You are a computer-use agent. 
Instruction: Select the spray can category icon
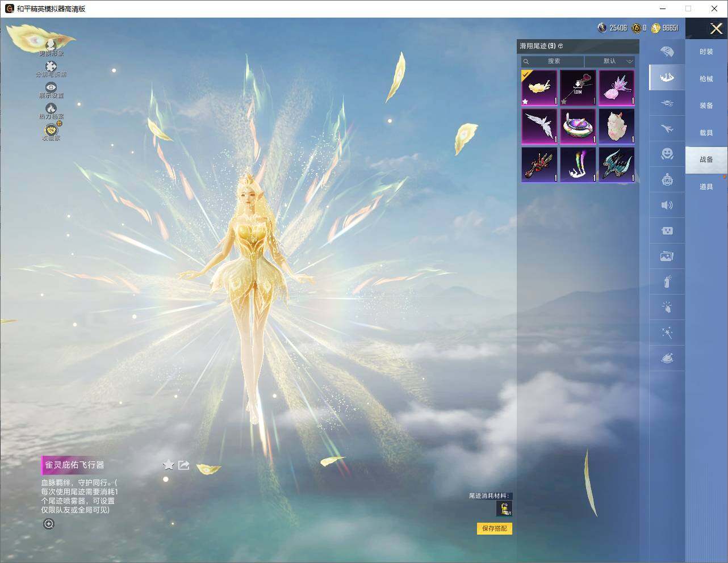tap(667, 281)
